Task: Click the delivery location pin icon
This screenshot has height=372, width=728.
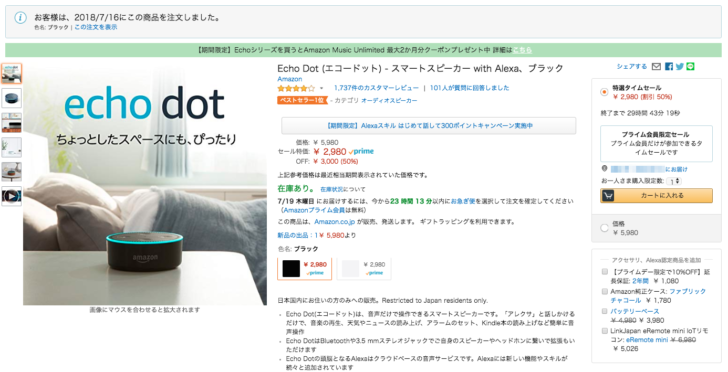Action: tap(604, 169)
